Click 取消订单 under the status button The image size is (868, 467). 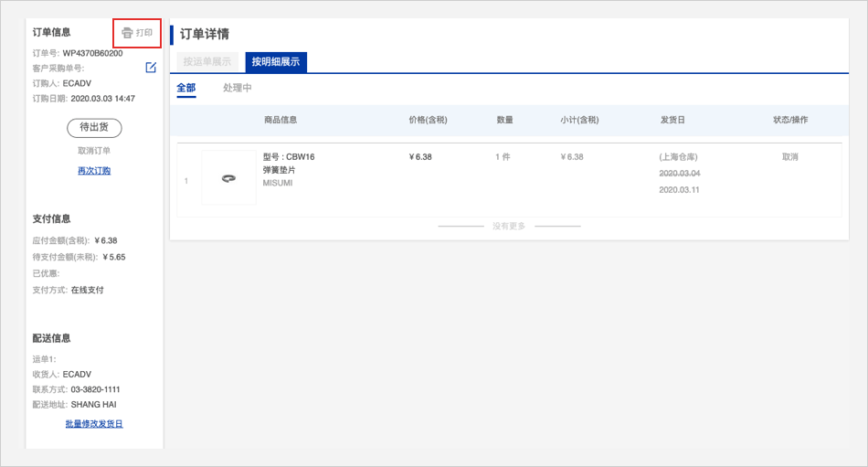coord(94,151)
